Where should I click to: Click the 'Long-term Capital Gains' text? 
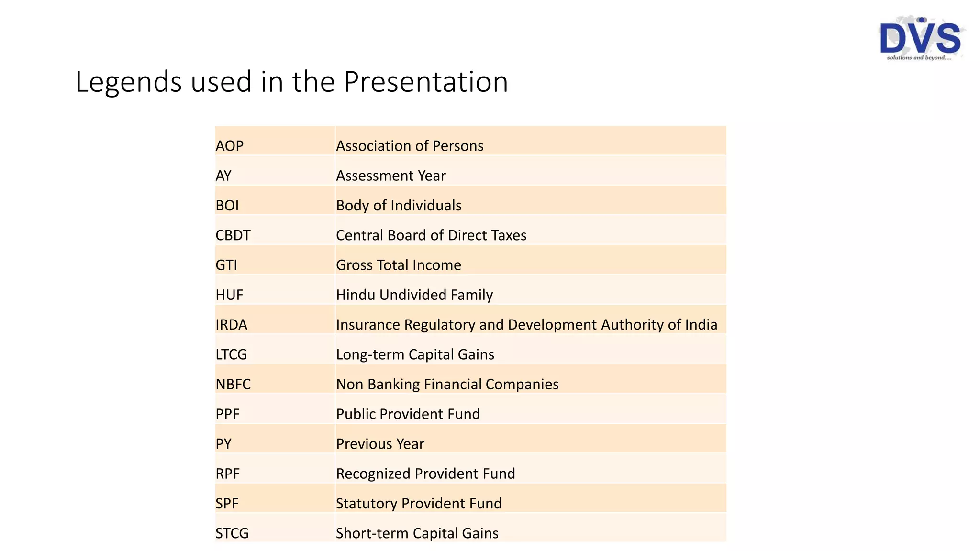tap(415, 354)
